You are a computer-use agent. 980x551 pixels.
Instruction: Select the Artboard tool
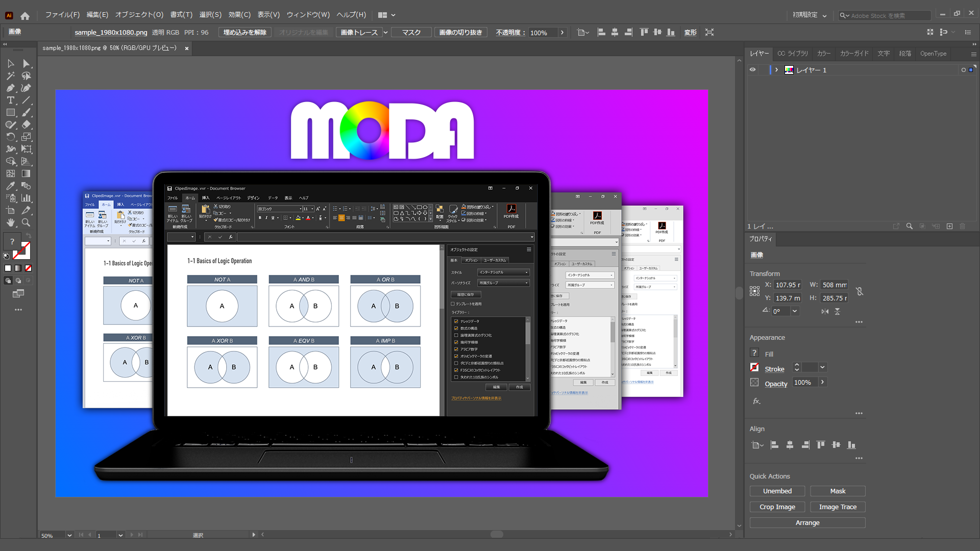pos(11,211)
